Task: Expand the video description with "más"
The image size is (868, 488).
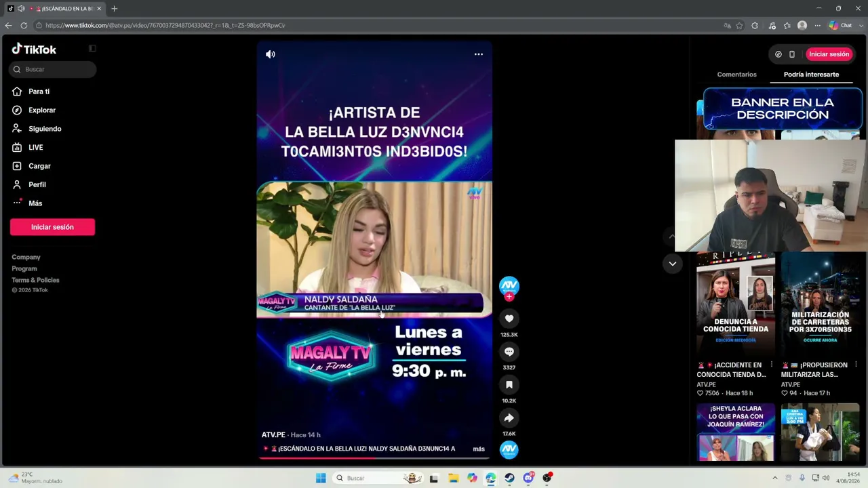Action: pos(479,449)
